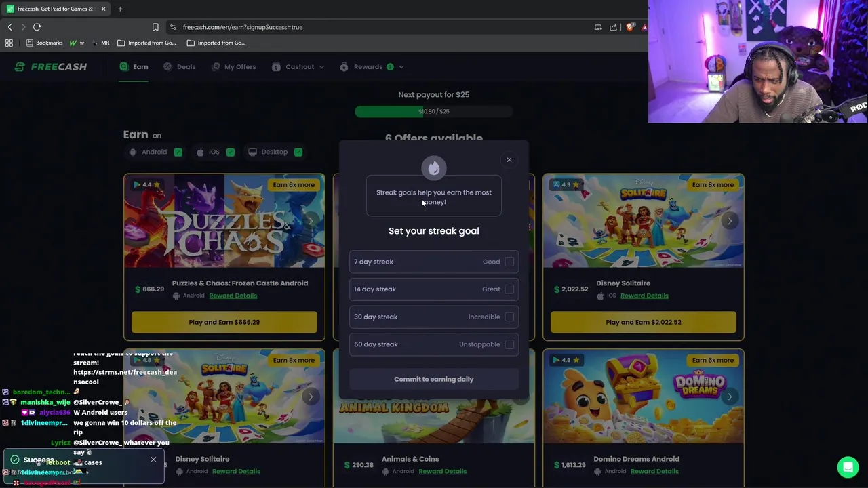Click the 4.4 rating badge on Puzzles & Chaos
The image size is (868, 488).
pyautogui.click(x=146, y=184)
